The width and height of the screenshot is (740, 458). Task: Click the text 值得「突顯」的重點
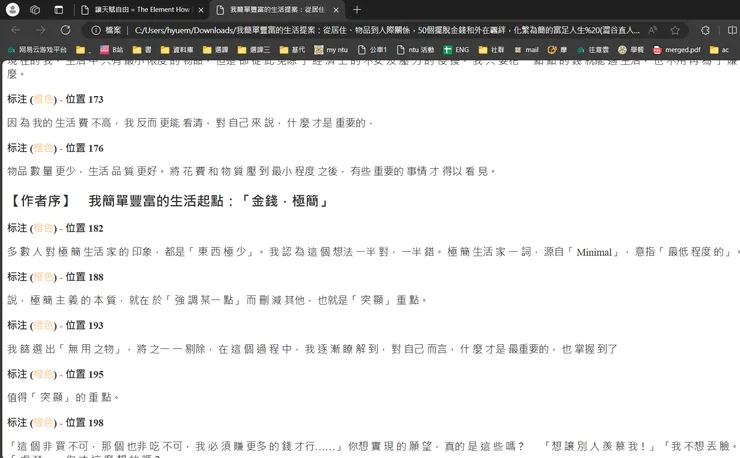click(62, 397)
